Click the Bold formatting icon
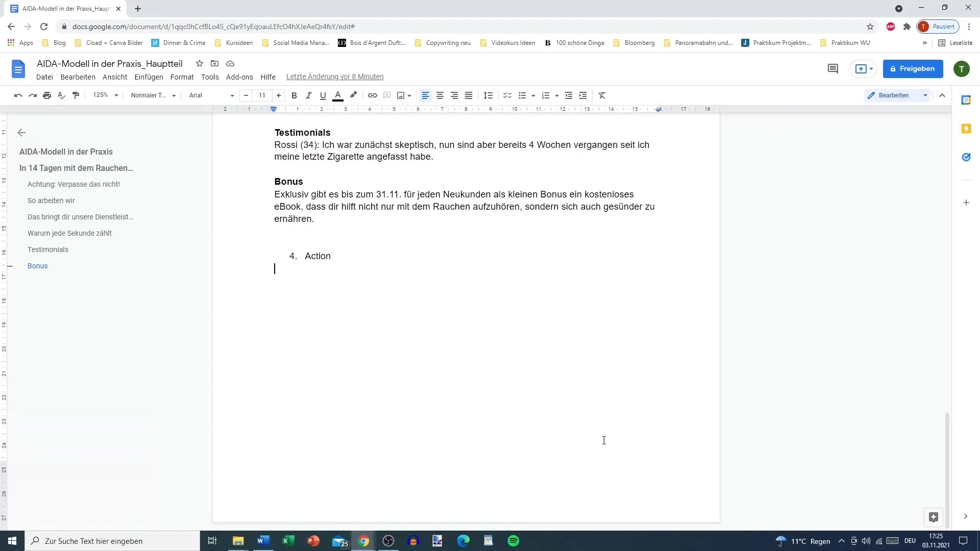 click(294, 95)
